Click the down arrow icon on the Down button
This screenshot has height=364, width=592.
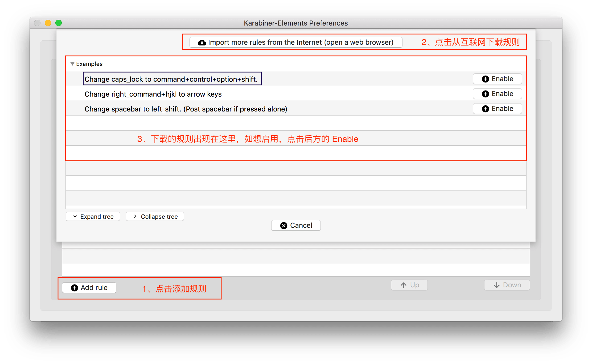coord(496,285)
